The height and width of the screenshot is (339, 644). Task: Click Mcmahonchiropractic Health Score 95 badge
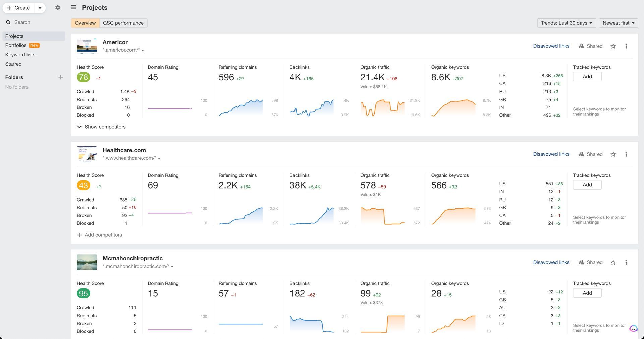coord(83,294)
